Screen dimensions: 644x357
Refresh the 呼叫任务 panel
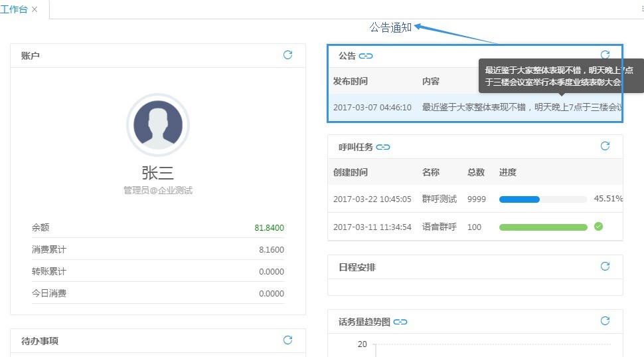[x=605, y=146]
